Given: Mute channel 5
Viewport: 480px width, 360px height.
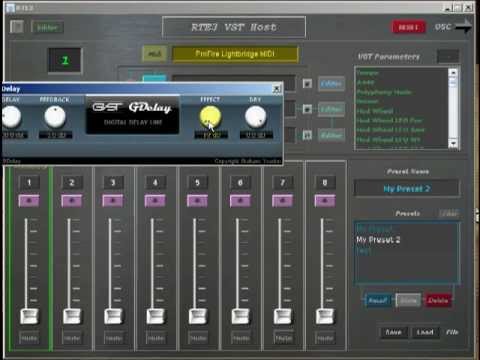Looking at the screenshot, I should [198, 338].
